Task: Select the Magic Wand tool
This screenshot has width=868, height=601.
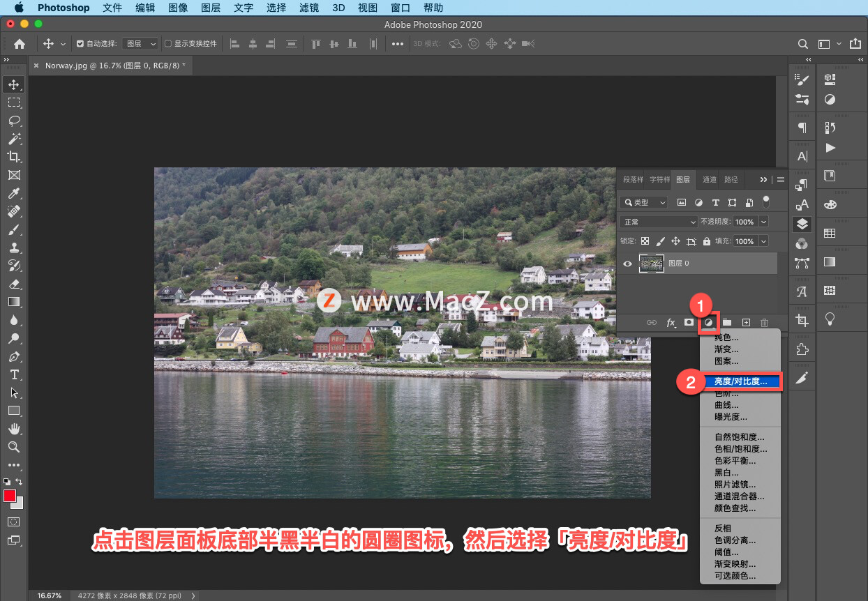Action: [x=13, y=139]
